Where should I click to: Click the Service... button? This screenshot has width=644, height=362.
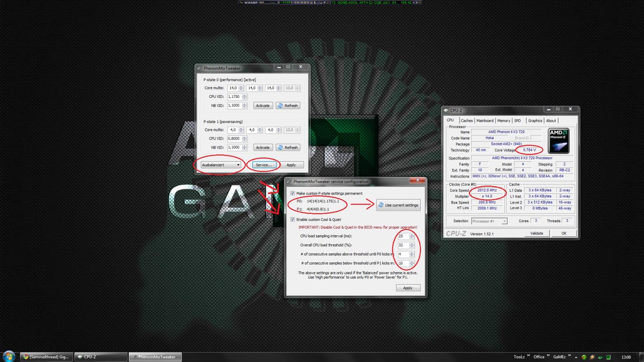[264, 165]
